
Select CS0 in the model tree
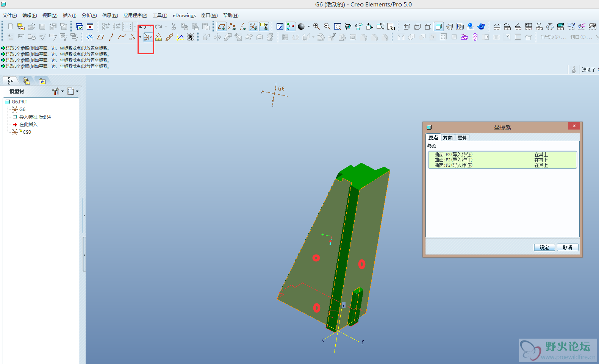tap(27, 132)
